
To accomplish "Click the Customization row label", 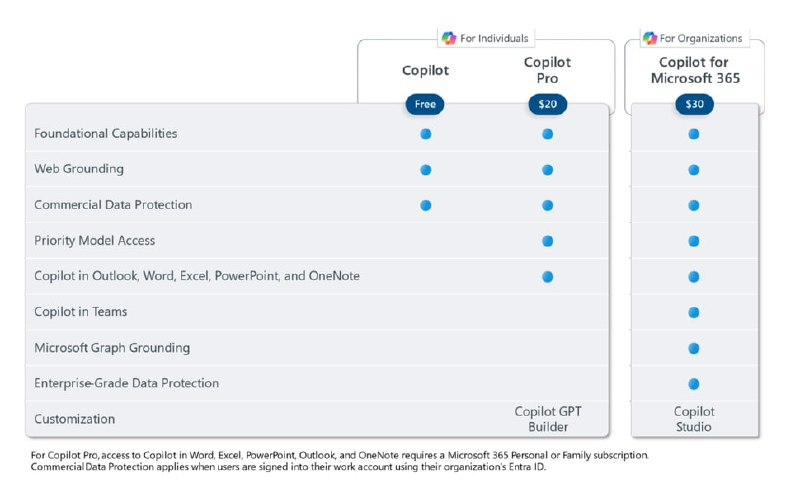I will click(x=75, y=419).
